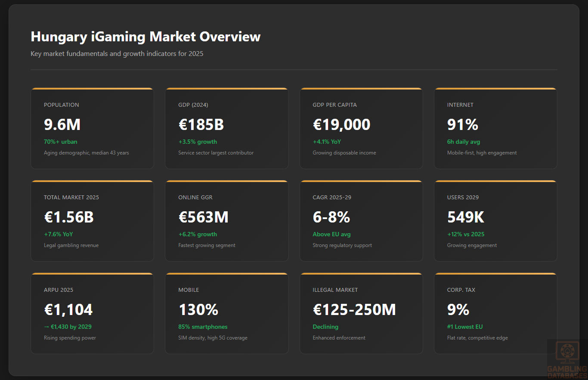
Task: Click the '#1 Lowest EU' green label
Action: point(465,327)
